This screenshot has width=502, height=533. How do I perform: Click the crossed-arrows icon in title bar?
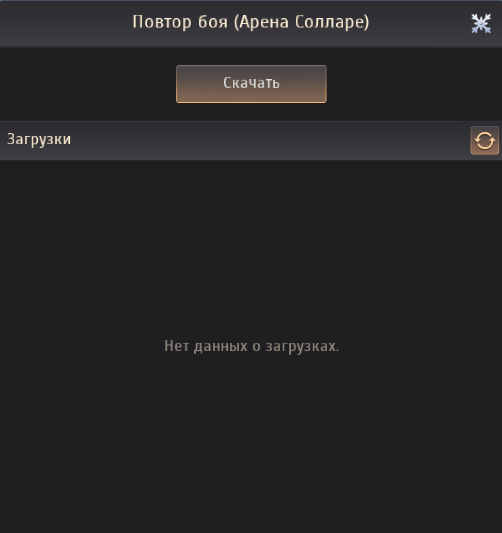(x=481, y=23)
